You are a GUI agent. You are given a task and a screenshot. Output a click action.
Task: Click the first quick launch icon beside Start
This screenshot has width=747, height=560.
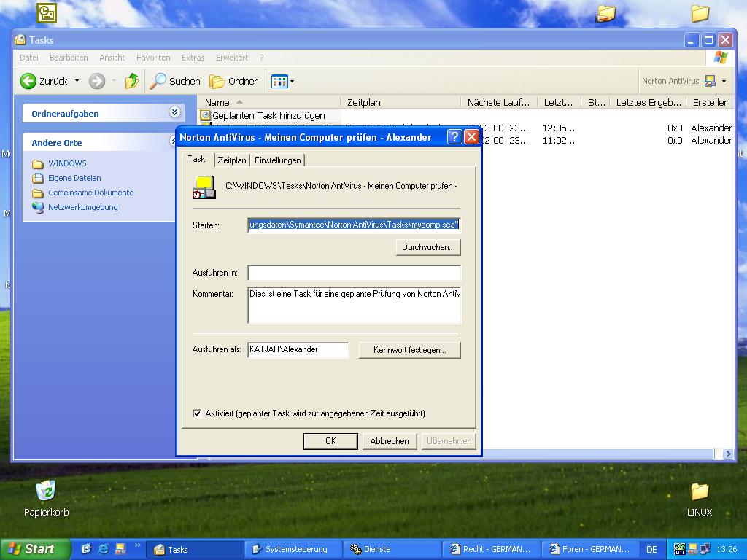(x=86, y=549)
